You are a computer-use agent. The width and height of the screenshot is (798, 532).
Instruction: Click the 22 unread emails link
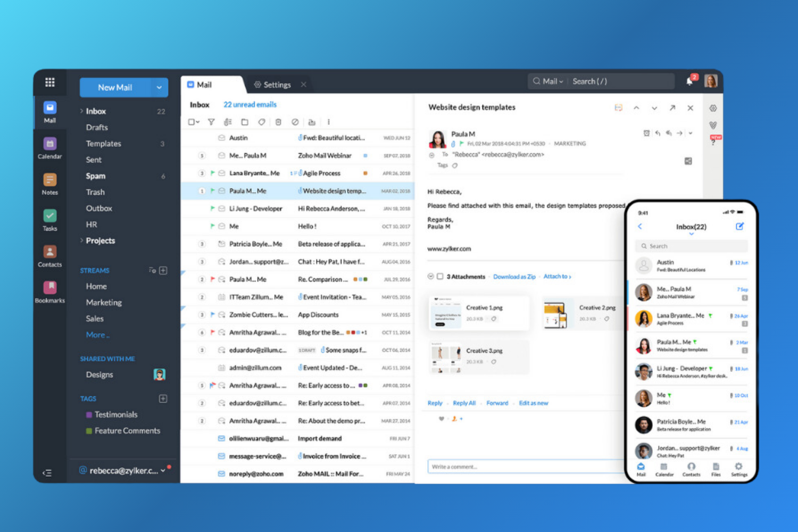click(250, 104)
